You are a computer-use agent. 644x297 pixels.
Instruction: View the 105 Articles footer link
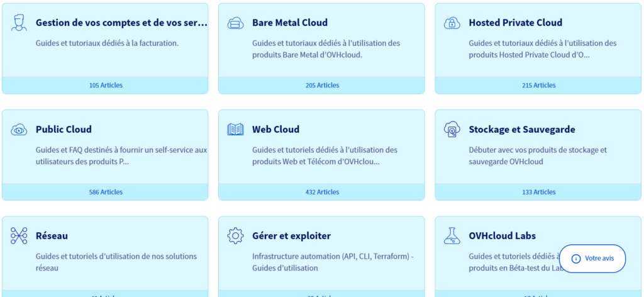point(106,86)
